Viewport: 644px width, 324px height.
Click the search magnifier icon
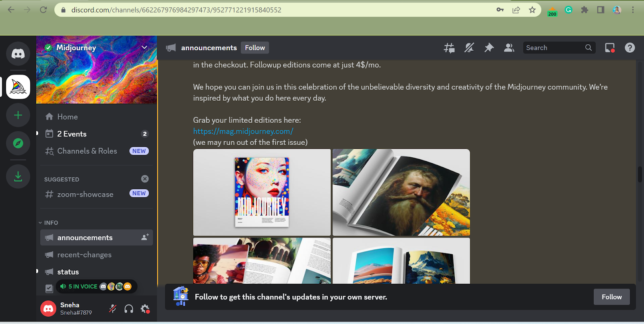tap(588, 47)
